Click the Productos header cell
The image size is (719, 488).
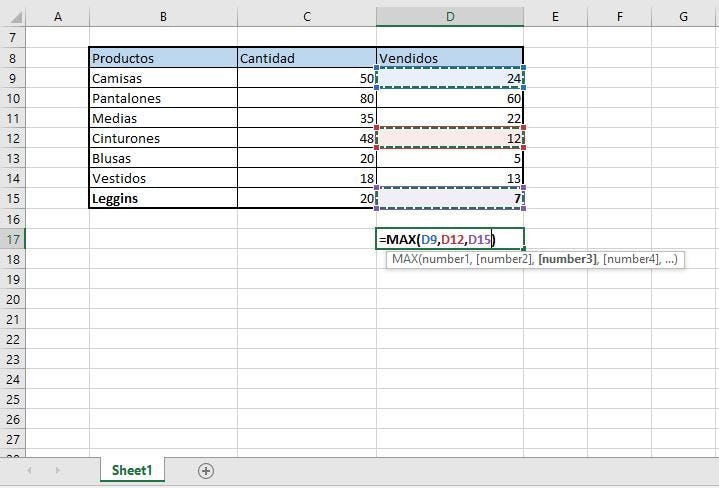[163, 58]
